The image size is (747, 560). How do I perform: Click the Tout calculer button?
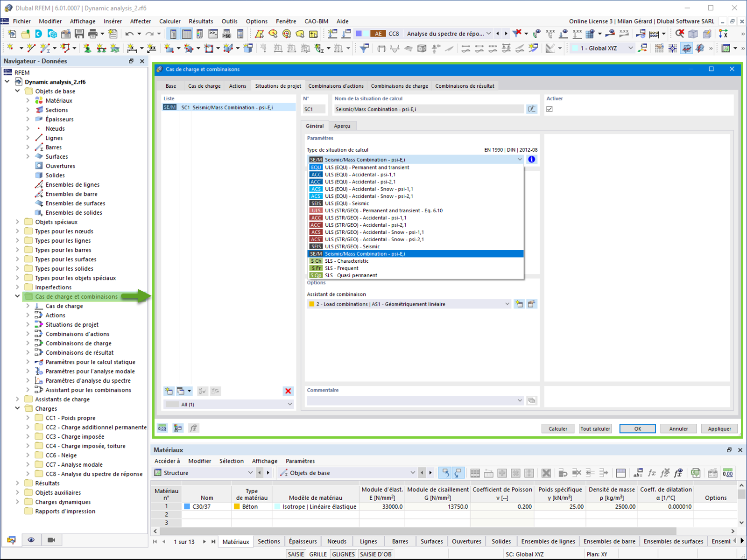click(x=595, y=429)
